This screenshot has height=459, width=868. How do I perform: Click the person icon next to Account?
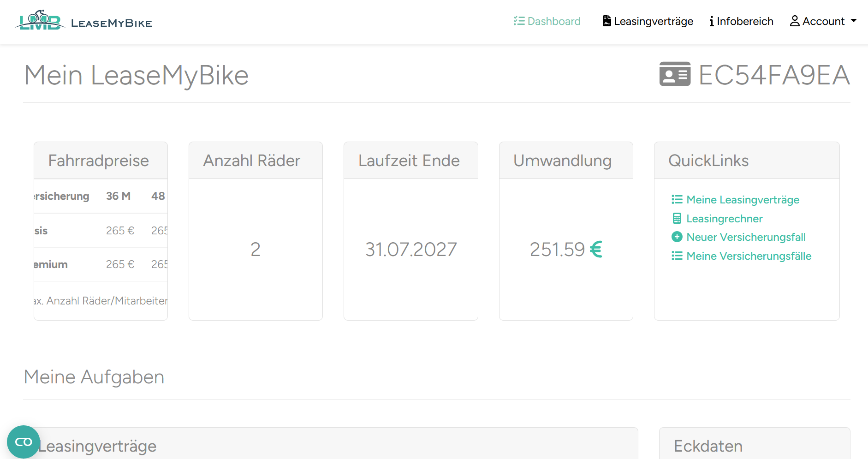click(795, 21)
